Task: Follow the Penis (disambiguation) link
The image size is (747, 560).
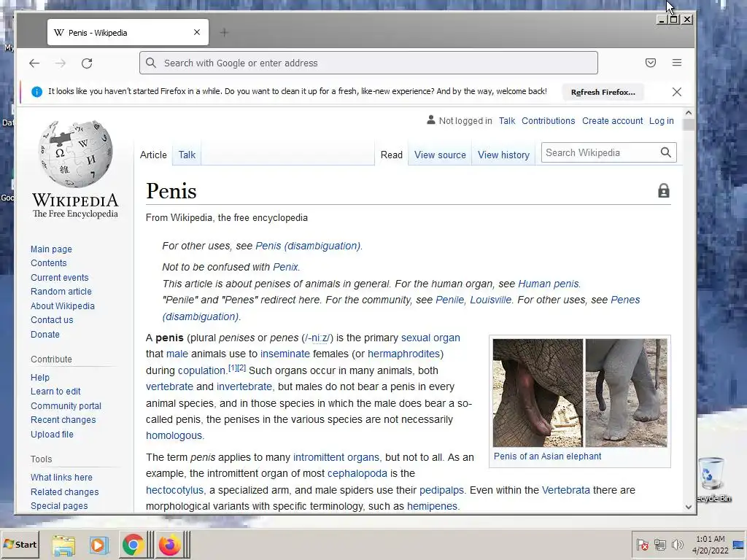Action: [308, 246]
